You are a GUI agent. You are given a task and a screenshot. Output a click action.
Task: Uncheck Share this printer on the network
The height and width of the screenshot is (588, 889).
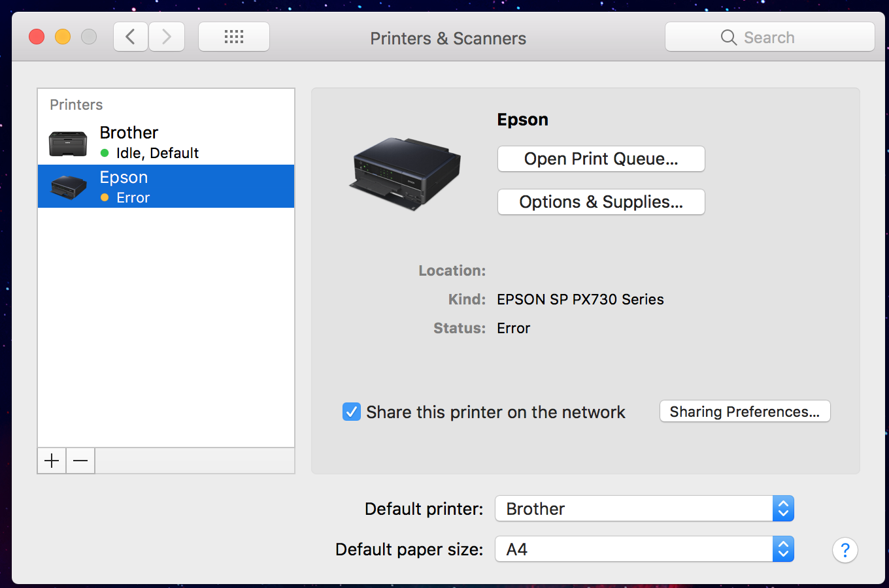[352, 412]
